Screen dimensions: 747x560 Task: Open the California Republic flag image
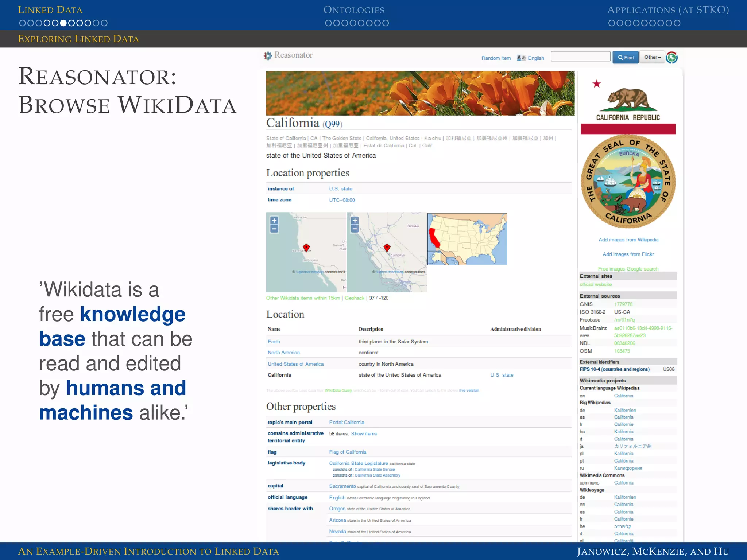[628, 103]
